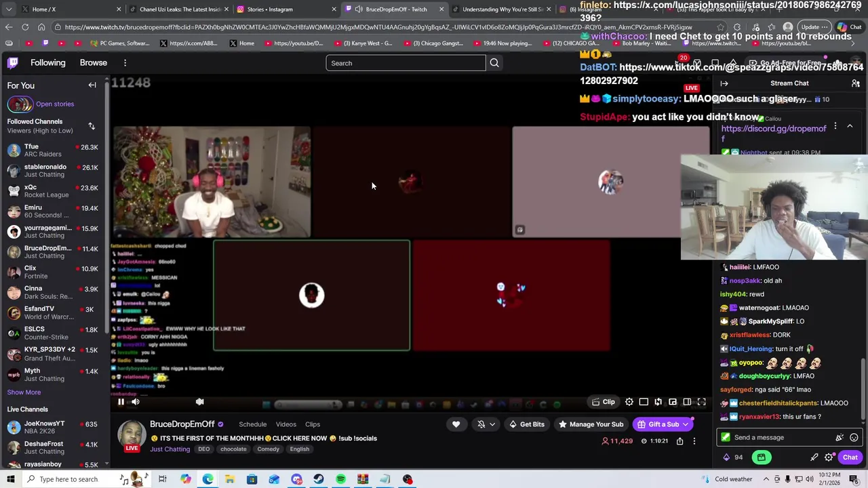Open JoeKnowsYT live channel

pyautogui.click(x=53, y=427)
